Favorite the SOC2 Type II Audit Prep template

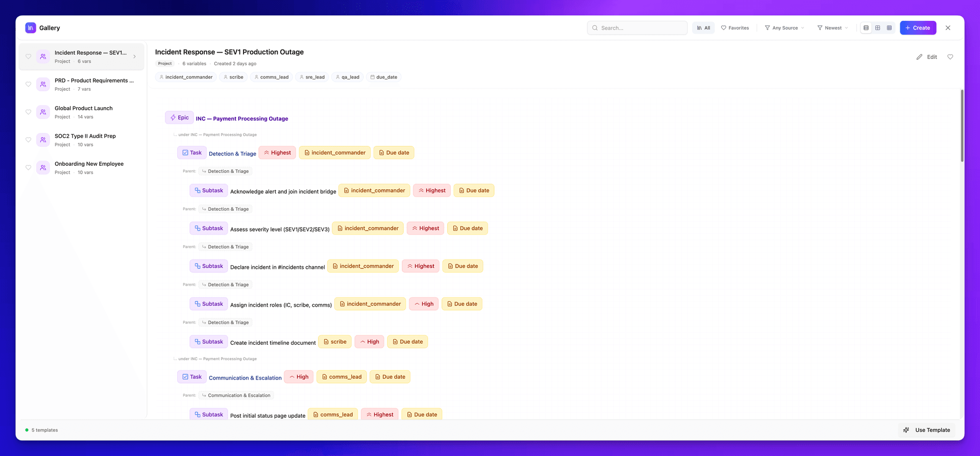[x=29, y=140]
